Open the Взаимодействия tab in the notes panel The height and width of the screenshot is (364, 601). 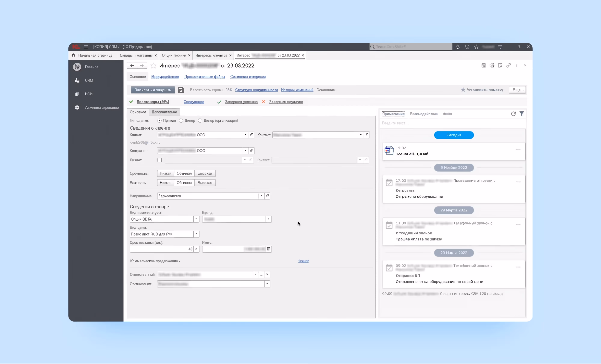424,114
